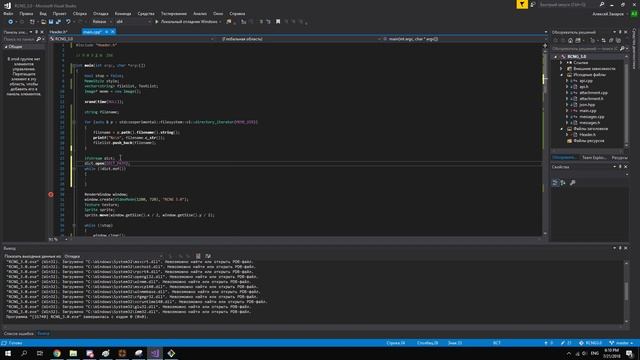Screen dimensions: 640x360
Task: Click the Save file toolbar icon
Action: [51, 22]
